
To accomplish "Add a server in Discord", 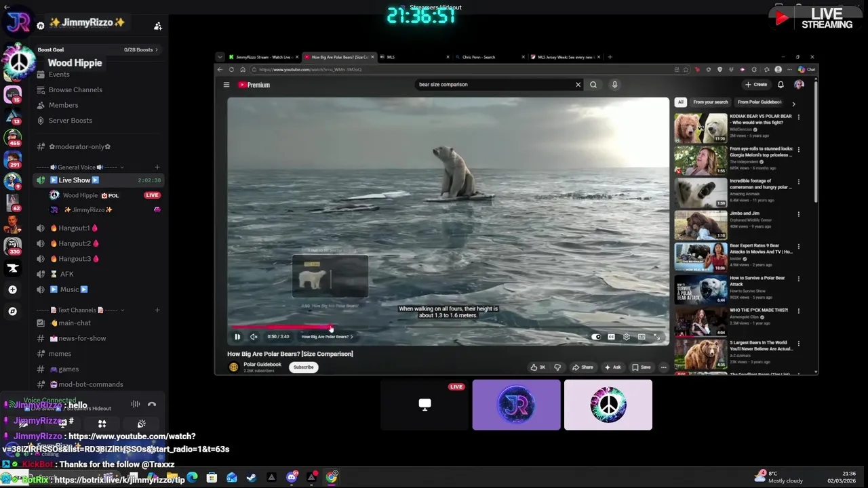I will click(12, 289).
